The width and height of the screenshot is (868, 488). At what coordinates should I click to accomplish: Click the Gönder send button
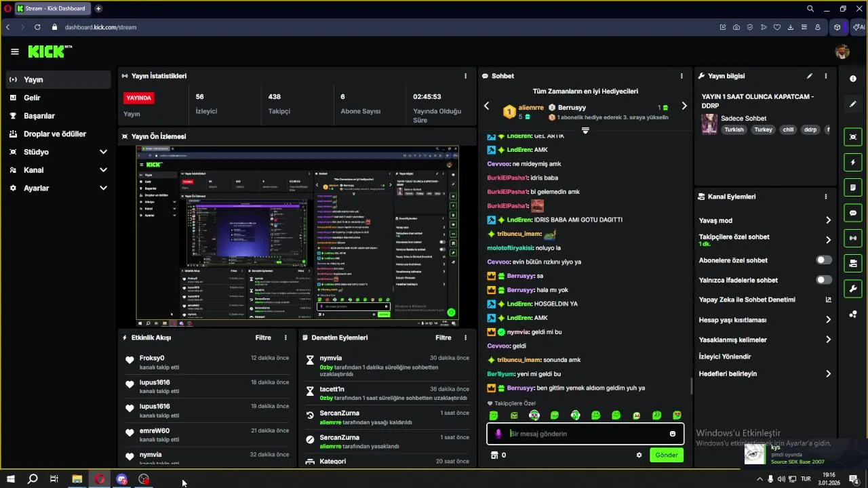666,455
